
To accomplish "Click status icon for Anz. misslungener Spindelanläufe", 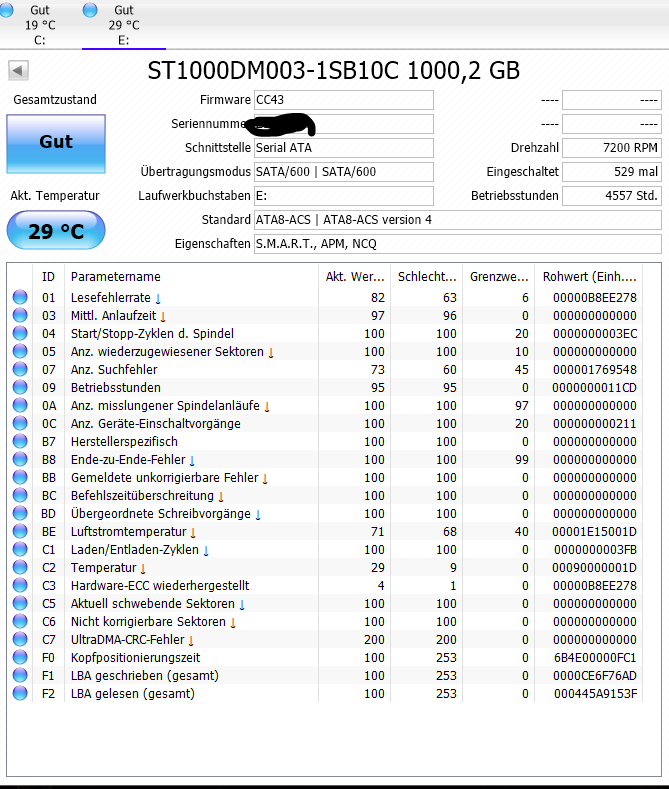I will 20,406.
